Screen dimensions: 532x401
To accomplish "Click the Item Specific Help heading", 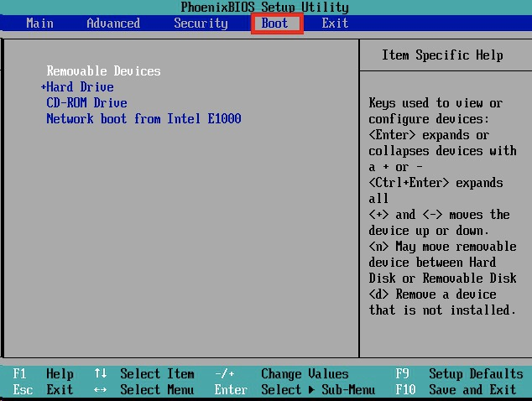I will (442, 55).
